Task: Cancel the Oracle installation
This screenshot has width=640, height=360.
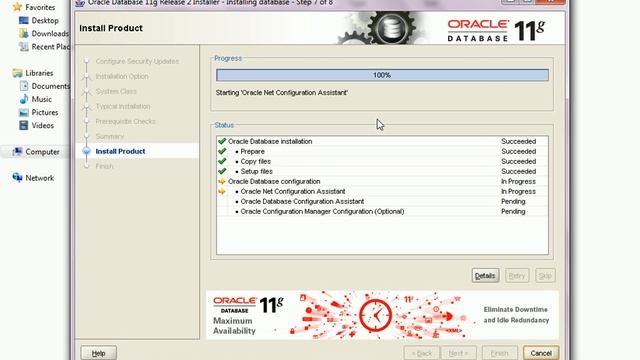Action: [x=541, y=353]
